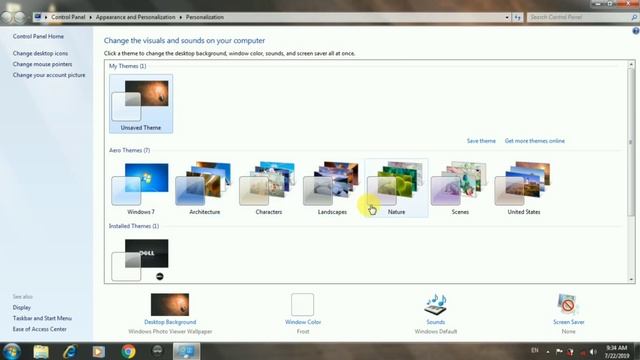Click the theme list scroll down arrow
Viewport: 640px width, 360px height.
coord(631,280)
